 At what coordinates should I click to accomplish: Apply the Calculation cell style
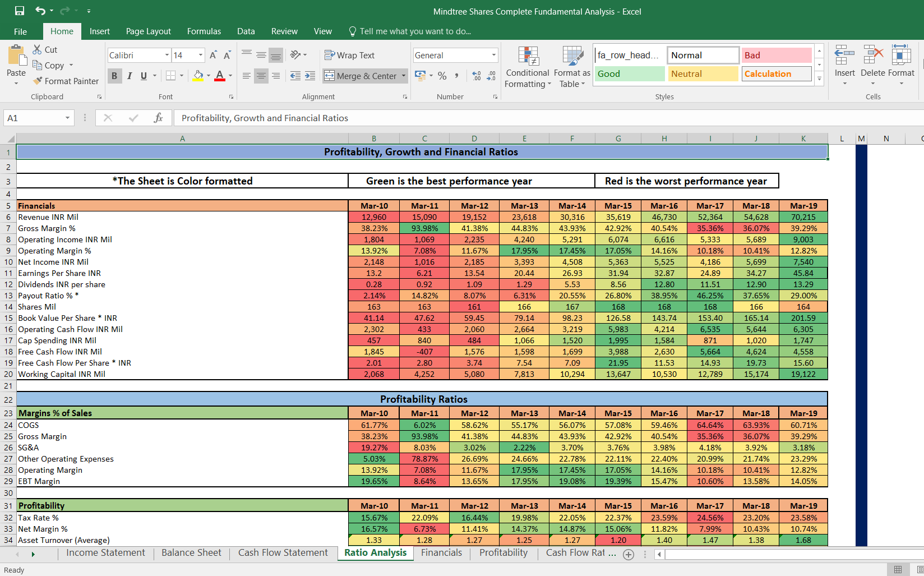pyautogui.click(x=777, y=74)
